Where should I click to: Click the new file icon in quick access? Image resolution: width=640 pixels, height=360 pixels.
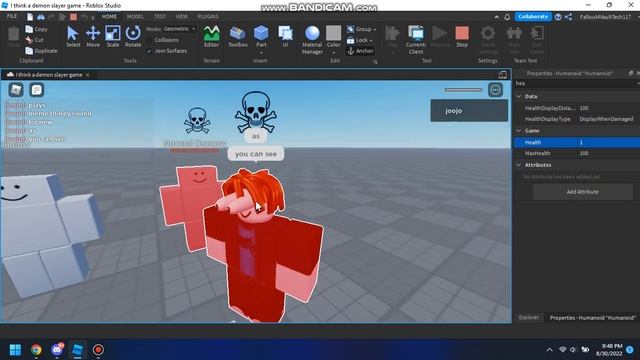(30, 17)
